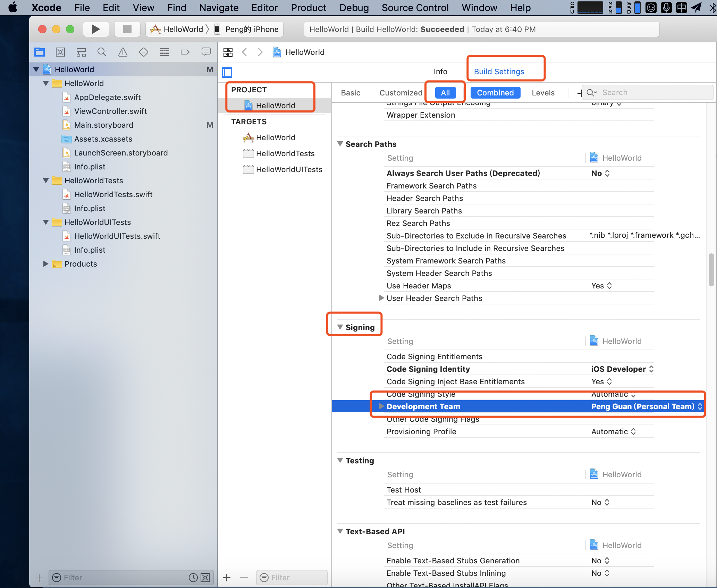717x588 pixels.
Task: Show Basic build settings
Action: [351, 93]
